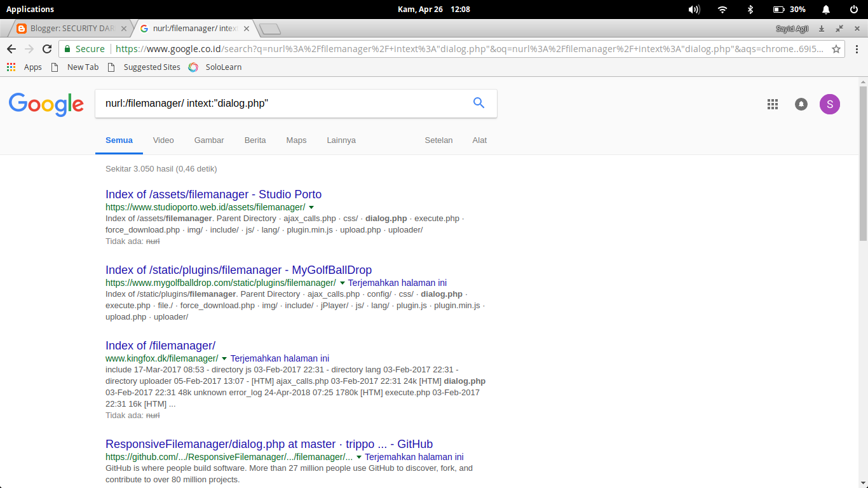Click the page vertical scrollbar

point(863,163)
